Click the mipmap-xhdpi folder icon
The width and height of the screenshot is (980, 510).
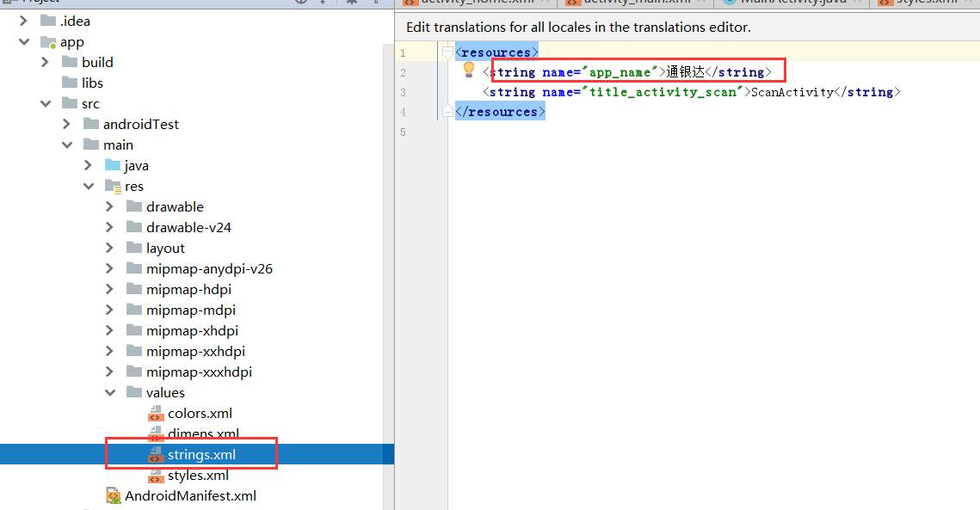(134, 330)
